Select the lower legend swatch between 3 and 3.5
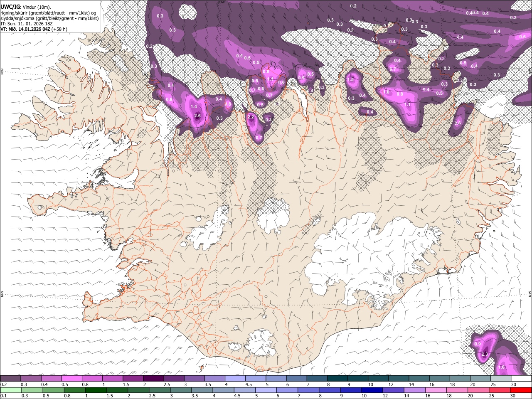The width and height of the screenshot is (532, 399). tap(181, 390)
